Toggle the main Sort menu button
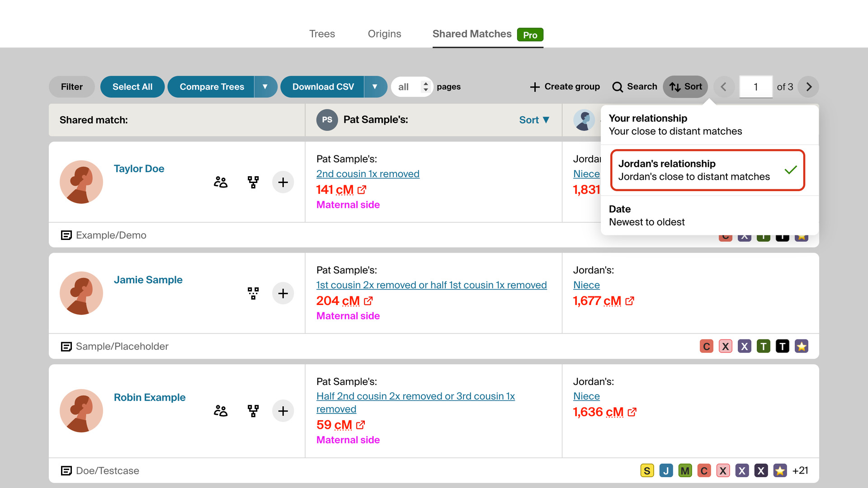Screen dimensions: 868x488 coord(685,87)
